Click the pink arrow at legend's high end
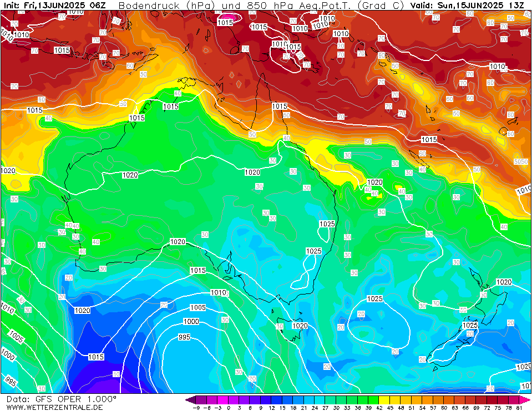This screenshot has height=411, width=532. coord(524,399)
